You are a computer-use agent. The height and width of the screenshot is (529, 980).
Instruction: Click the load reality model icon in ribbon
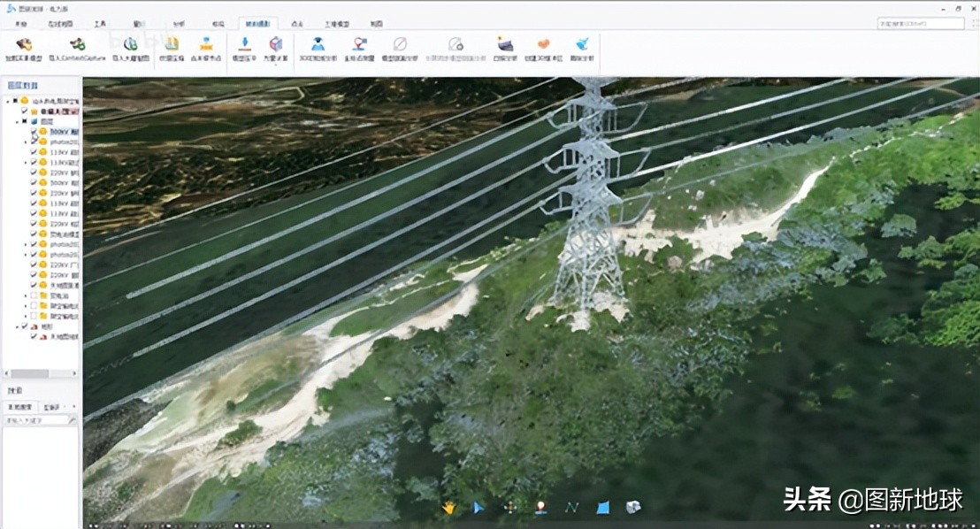point(24,44)
